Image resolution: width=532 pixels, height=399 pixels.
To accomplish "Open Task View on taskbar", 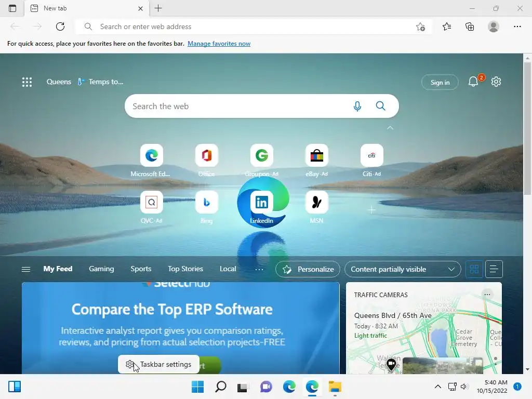I will point(242,387).
